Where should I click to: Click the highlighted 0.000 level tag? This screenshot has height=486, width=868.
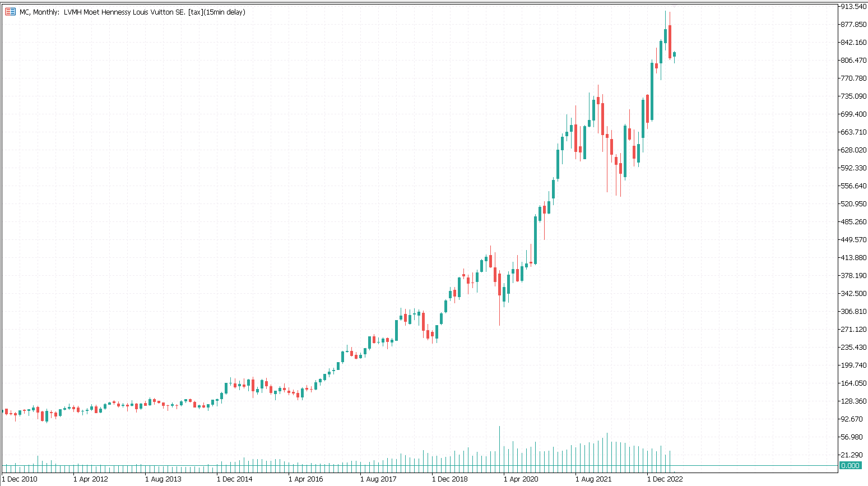[850, 465]
